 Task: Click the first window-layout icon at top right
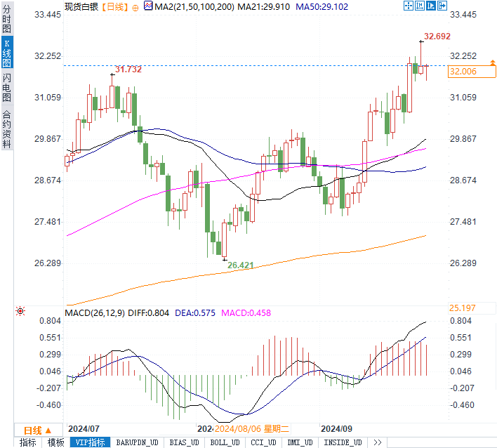coord(408,6)
